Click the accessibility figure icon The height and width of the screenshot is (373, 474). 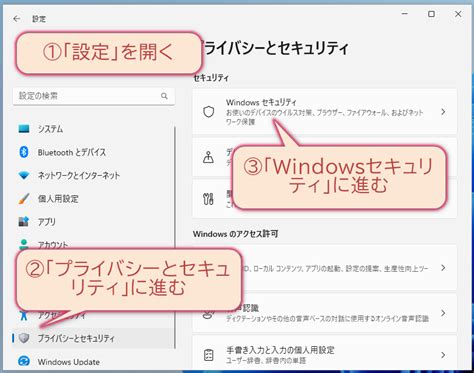point(24,315)
